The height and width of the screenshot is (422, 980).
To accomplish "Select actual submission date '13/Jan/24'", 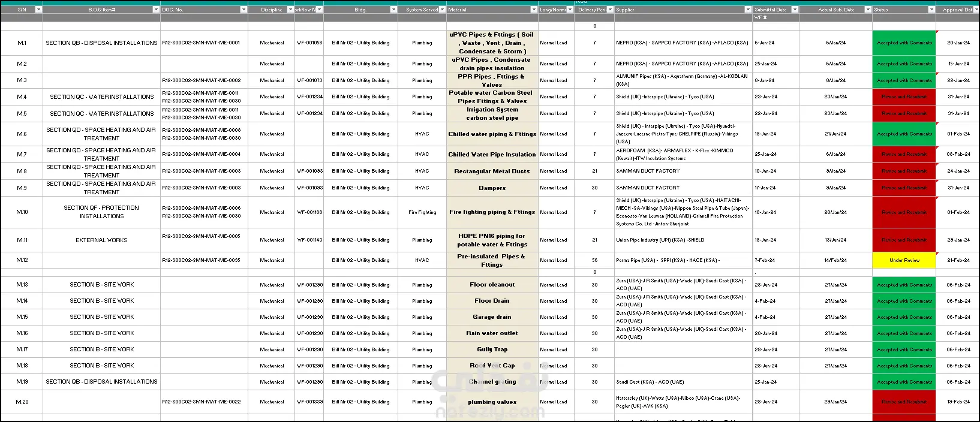I will tap(835, 240).
